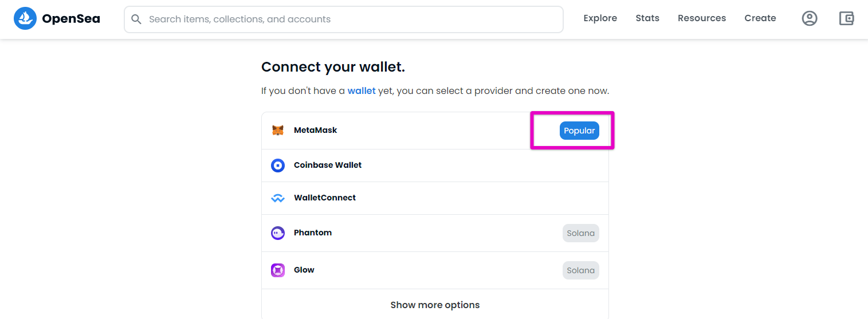
Task: Go to Create in navigation
Action: click(760, 18)
